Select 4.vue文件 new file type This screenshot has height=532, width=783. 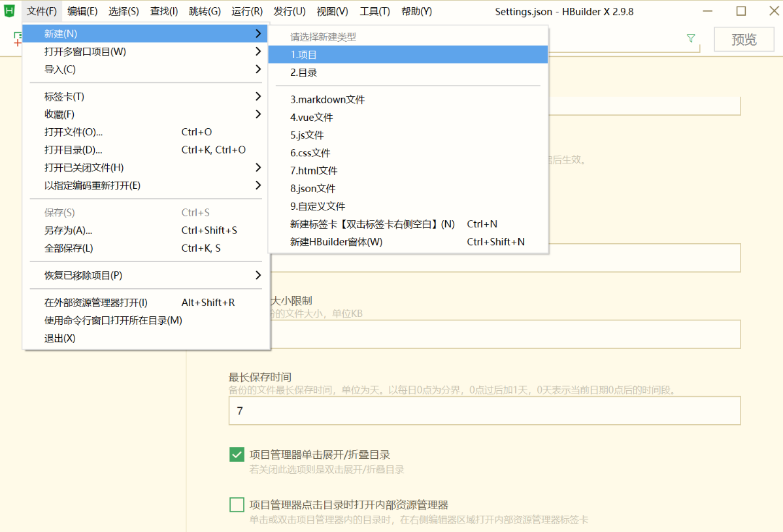tap(408, 118)
